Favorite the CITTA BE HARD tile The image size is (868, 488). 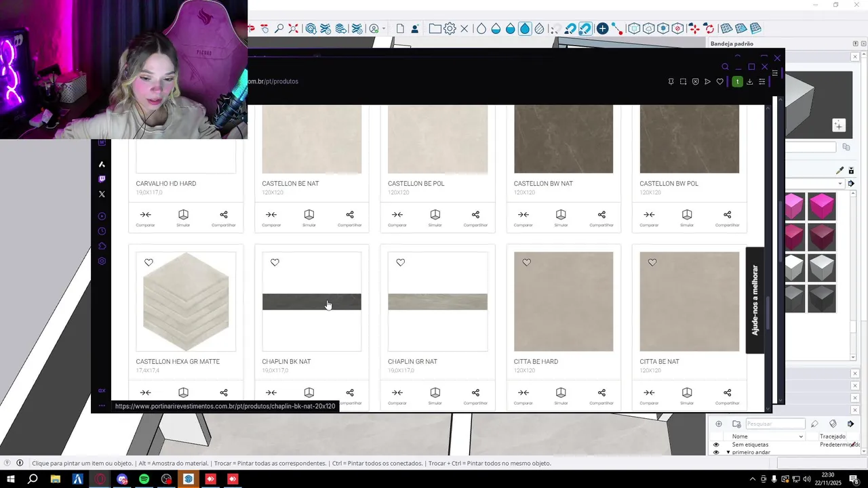click(x=526, y=262)
